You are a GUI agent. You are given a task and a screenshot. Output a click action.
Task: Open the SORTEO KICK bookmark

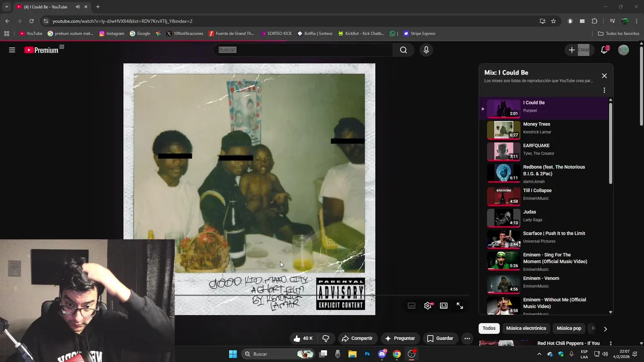coord(276,34)
